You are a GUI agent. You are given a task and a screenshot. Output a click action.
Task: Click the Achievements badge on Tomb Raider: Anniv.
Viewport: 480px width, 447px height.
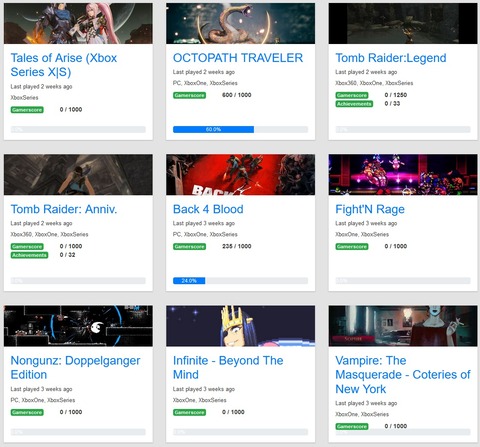tap(29, 255)
